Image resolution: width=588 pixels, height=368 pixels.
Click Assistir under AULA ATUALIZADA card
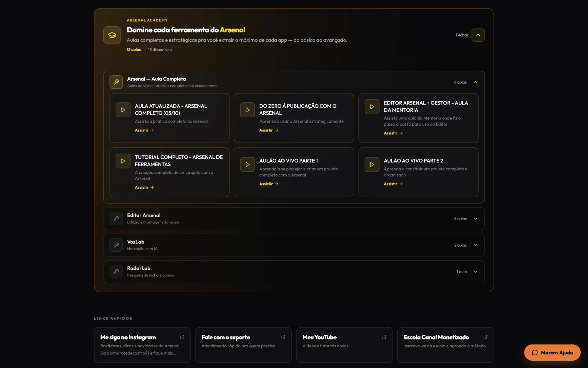point(144,130)
